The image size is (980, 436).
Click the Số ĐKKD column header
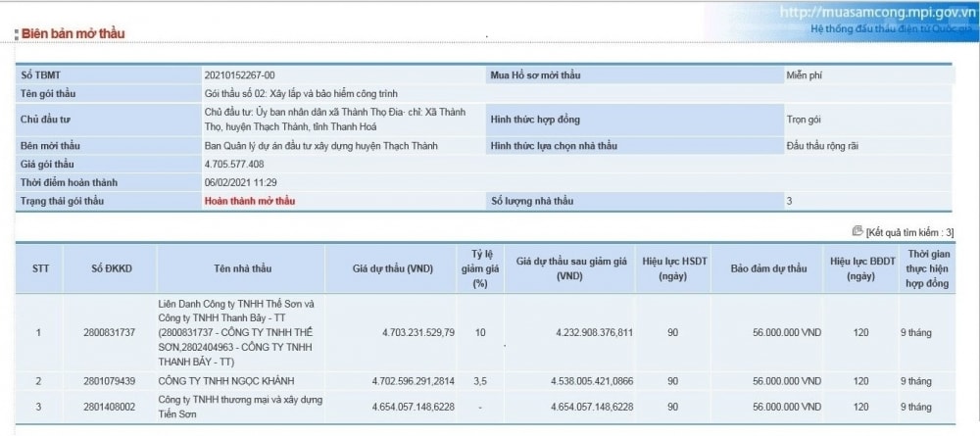(x=110, y=268)
